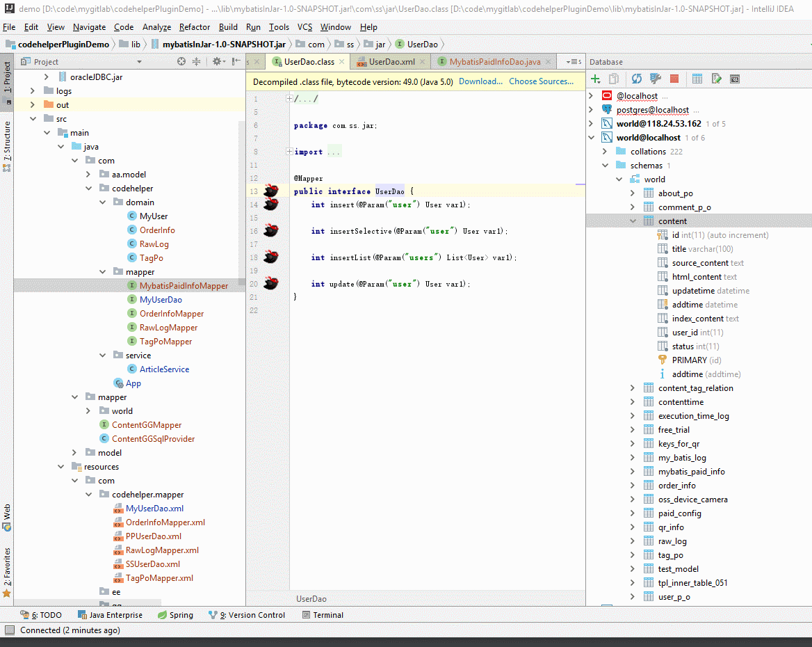This screenshot has height=647, width=812.
Task: Expand the aa.model package
Action: point(88,174)
